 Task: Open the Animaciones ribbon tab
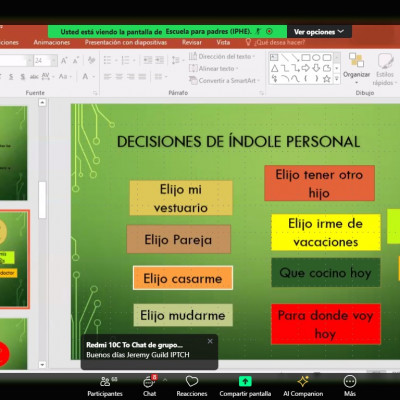click(52, 42)
